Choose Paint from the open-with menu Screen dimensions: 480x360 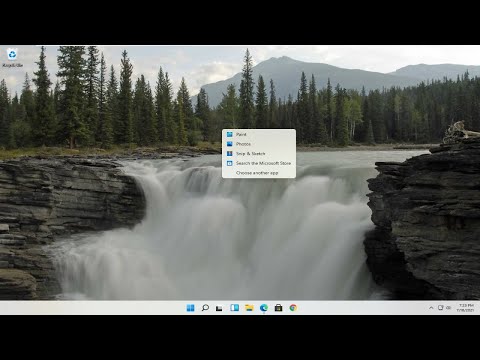click(x=259, y=134)
